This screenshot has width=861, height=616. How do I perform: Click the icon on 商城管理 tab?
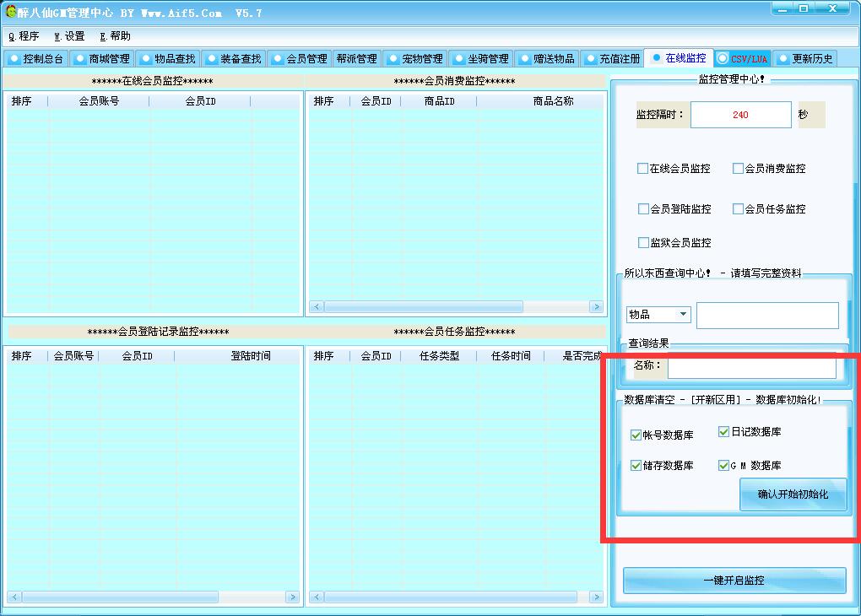pyautogui.click(x=80, y=59)
